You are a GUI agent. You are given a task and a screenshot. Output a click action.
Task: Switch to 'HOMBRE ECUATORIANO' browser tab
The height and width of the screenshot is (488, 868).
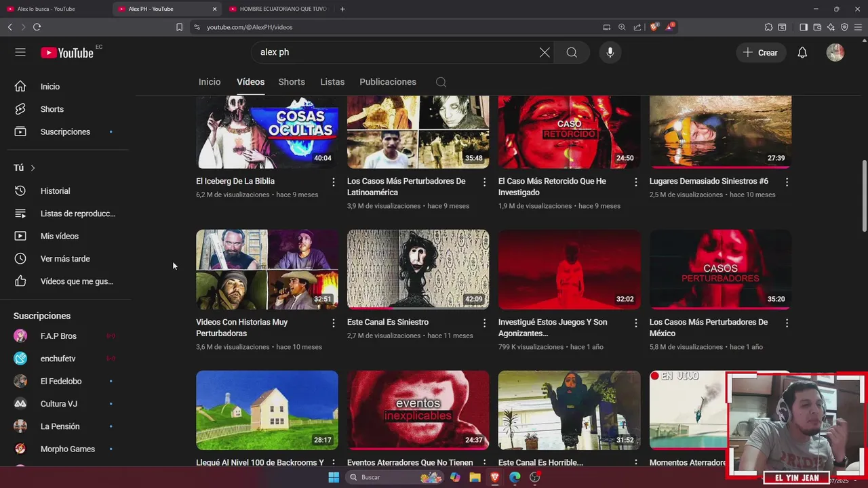pos(278,9)
